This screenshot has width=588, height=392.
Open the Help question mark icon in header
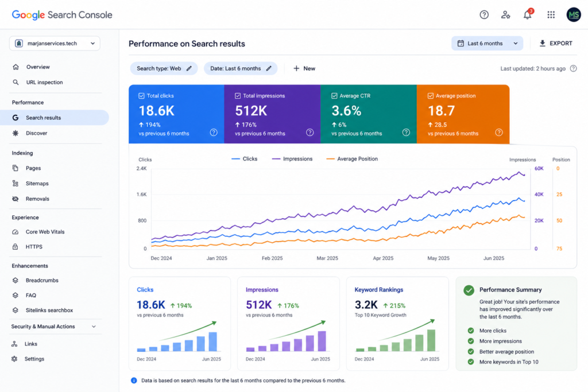[x=484, y=14]
